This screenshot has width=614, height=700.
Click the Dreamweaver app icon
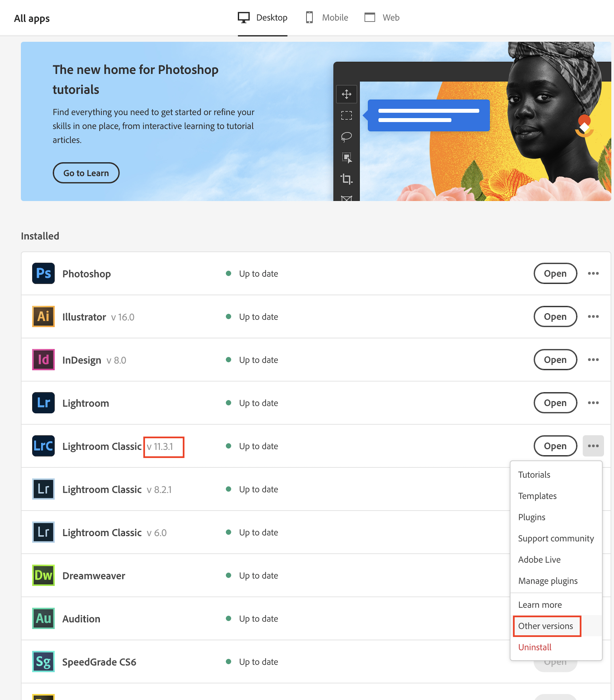(43, 575)
